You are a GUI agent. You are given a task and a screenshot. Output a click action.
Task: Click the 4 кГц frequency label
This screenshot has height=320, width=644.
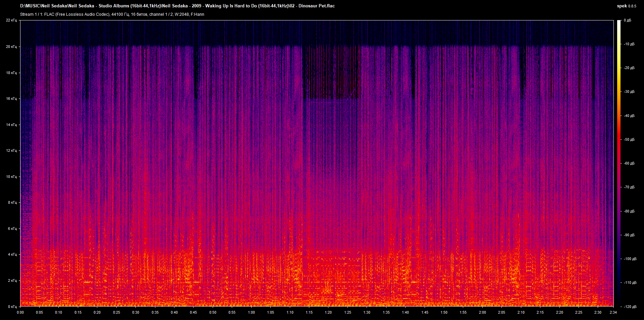coord(12,254)
